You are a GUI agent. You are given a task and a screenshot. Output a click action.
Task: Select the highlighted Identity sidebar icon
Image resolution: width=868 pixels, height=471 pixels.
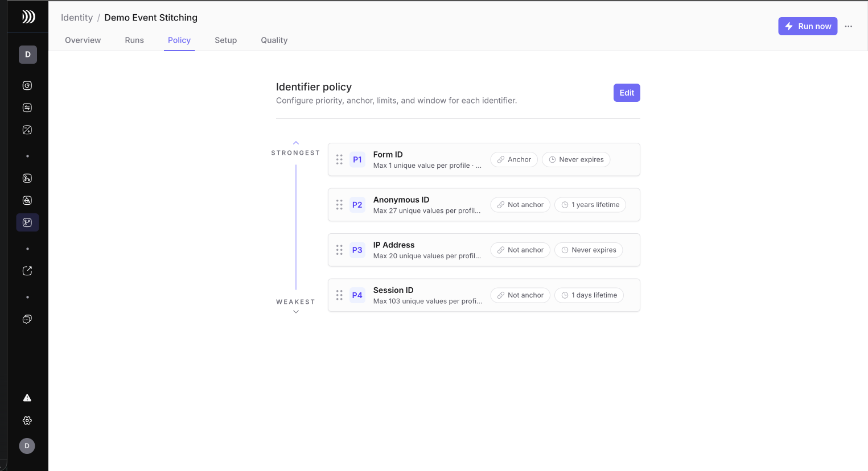(x=27, y=222)
